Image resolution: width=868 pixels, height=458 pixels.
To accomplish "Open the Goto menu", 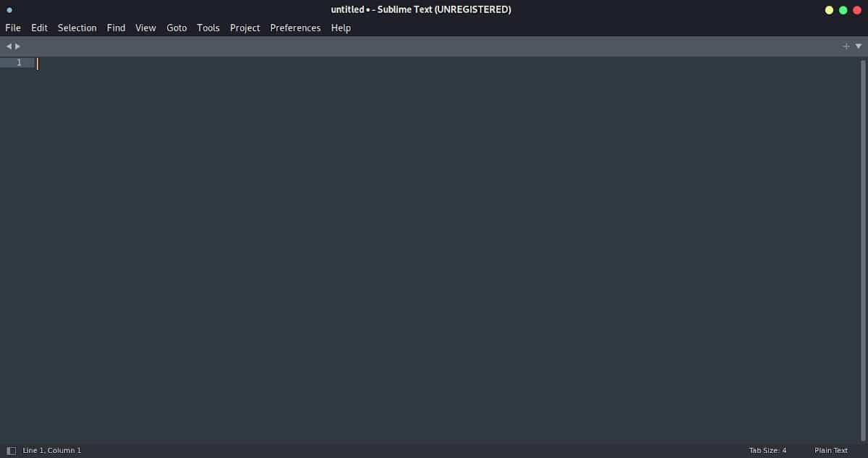I will tap(176, 27).
